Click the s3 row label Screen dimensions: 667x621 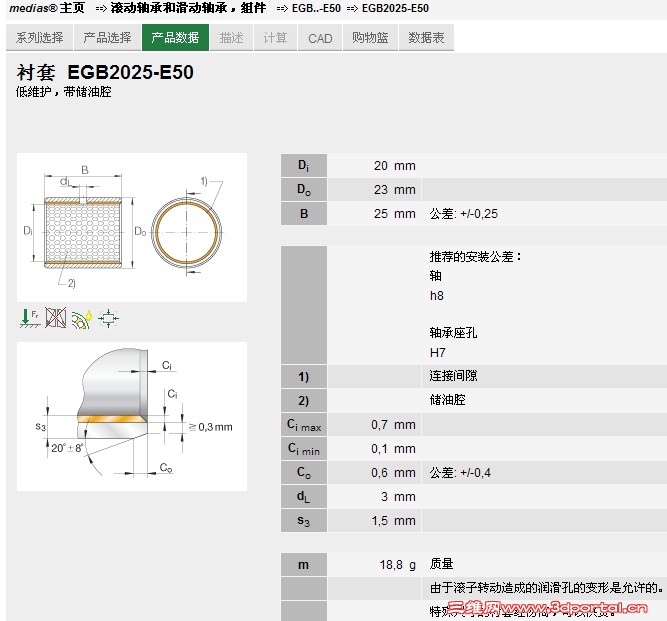click(x=304, y=521)
